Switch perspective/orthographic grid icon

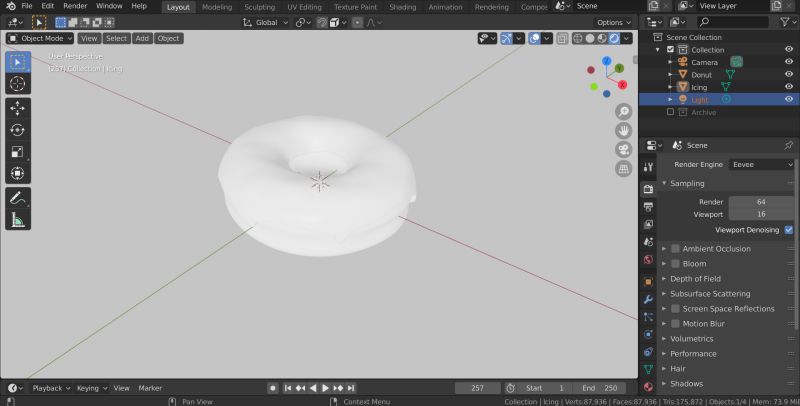(623, 168)
